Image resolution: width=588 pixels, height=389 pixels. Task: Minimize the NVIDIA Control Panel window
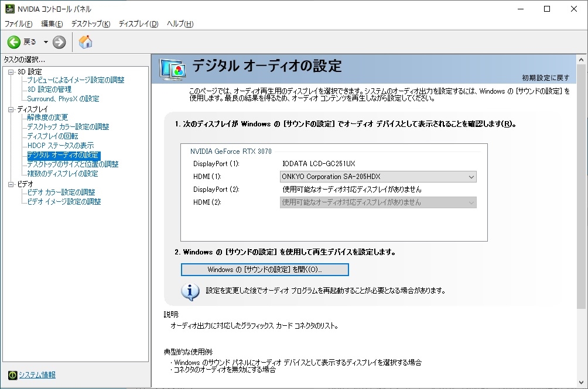pyautogui.click(x=521, y=9)
